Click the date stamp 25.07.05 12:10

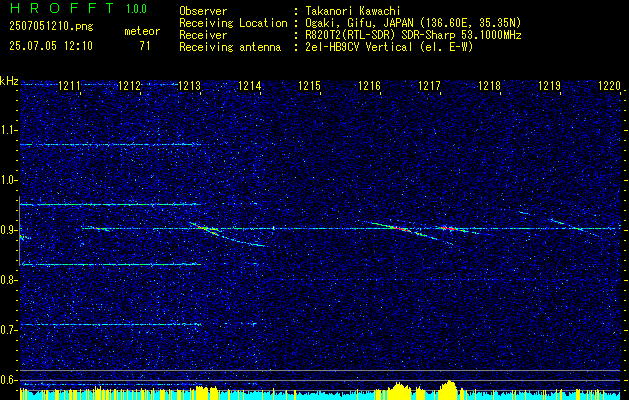point(51,46)
